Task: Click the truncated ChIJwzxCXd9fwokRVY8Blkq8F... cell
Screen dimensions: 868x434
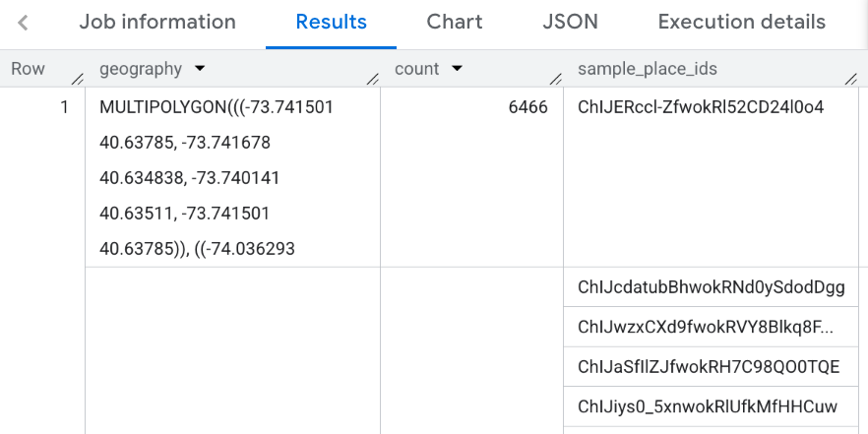Action: coord(705,327)
